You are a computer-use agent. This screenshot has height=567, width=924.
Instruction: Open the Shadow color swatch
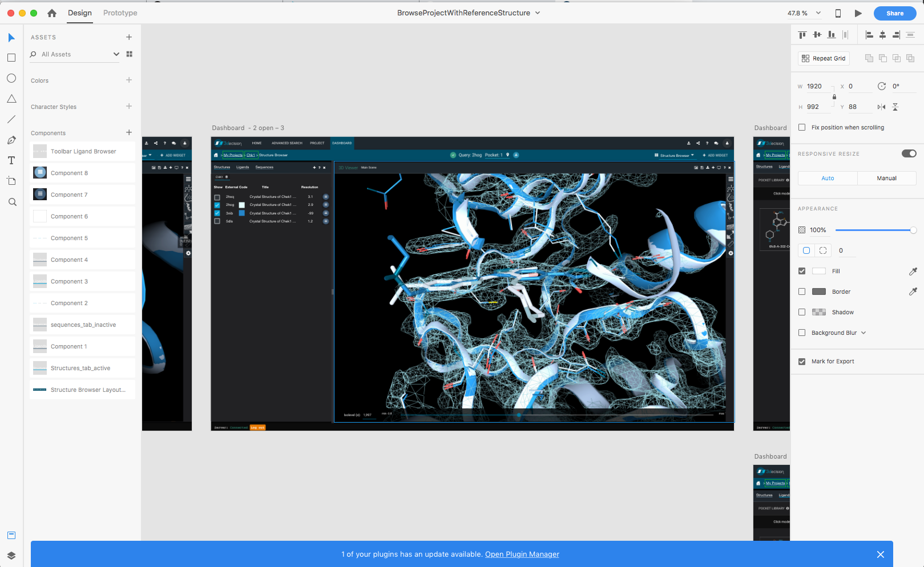[818, 312]
